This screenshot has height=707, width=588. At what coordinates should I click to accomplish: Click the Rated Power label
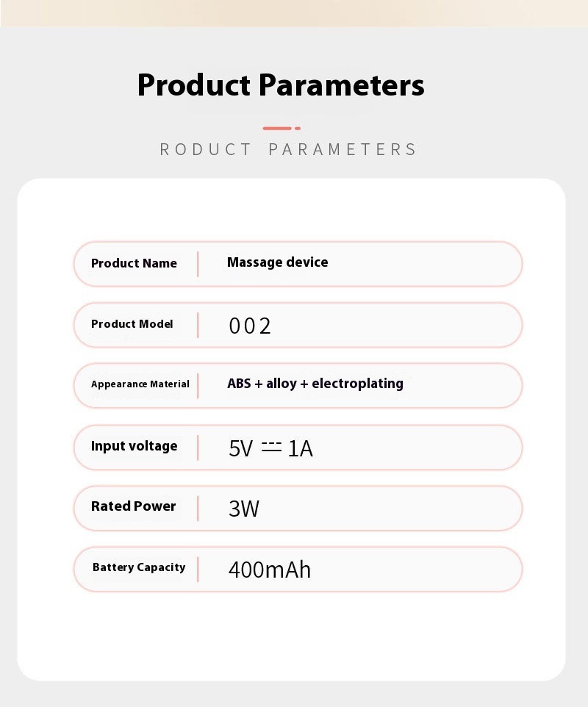133,506
